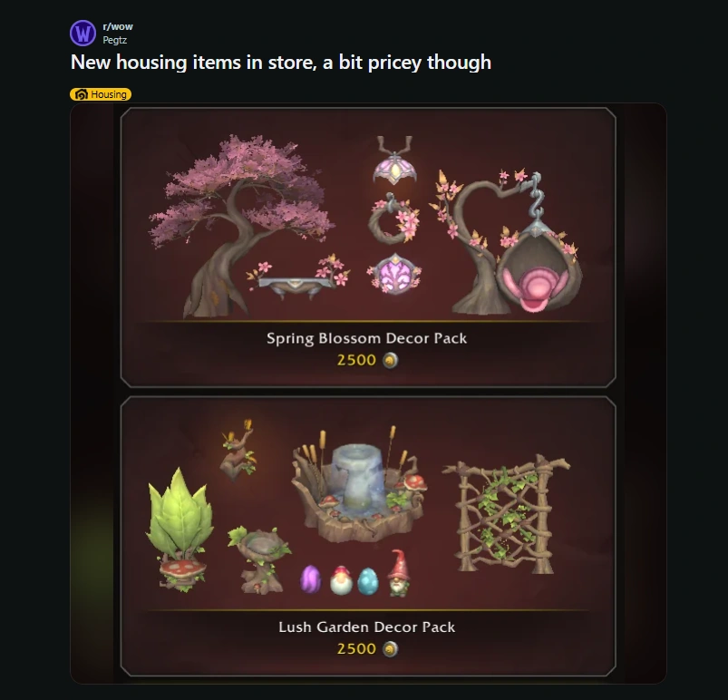Click the vine-covered wooden trellis item
The image size is (728, 700).
[506, 514]
